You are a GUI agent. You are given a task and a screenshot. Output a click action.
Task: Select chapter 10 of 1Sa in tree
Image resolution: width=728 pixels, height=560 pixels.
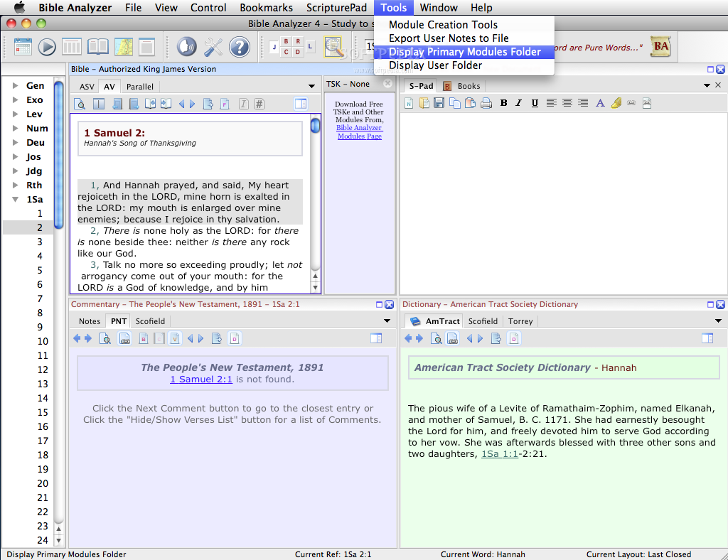click(43, 341)
